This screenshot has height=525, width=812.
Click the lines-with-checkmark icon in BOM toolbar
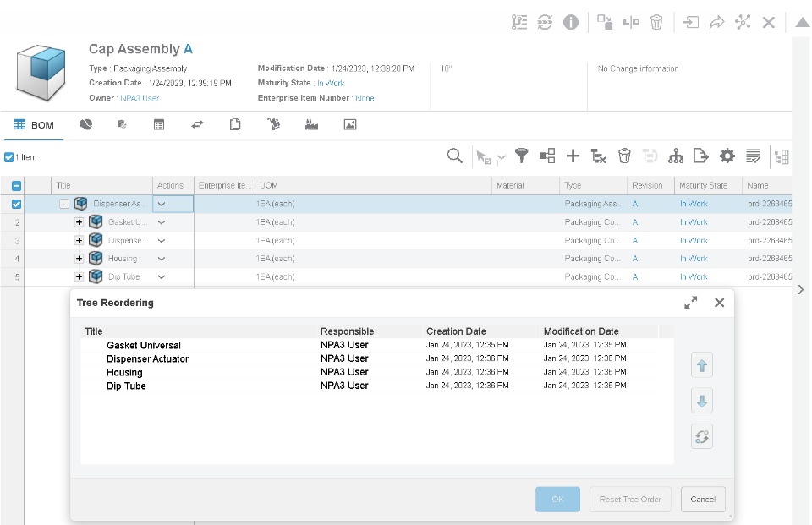pos(753,156)
